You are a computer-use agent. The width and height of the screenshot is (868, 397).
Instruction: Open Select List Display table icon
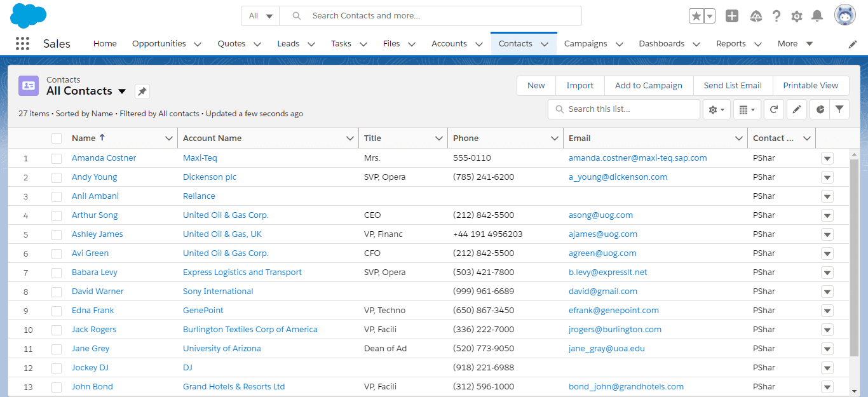coord(747,109)
